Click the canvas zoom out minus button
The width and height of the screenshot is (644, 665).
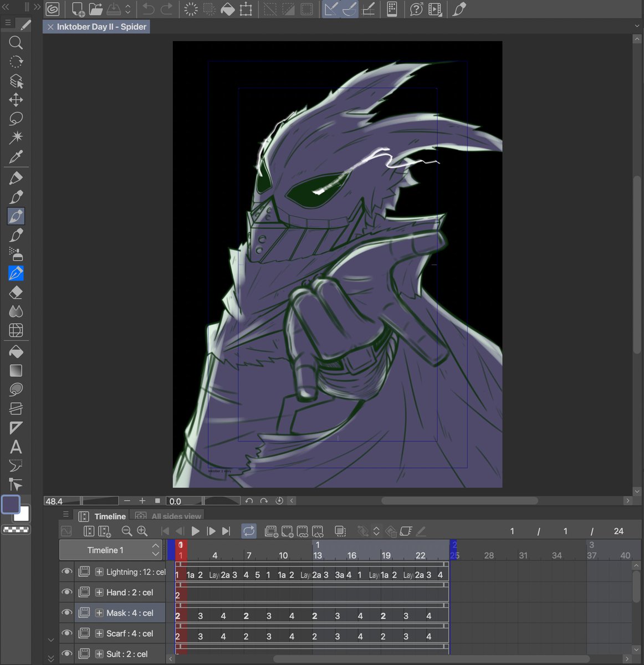[x=127, y=500]
